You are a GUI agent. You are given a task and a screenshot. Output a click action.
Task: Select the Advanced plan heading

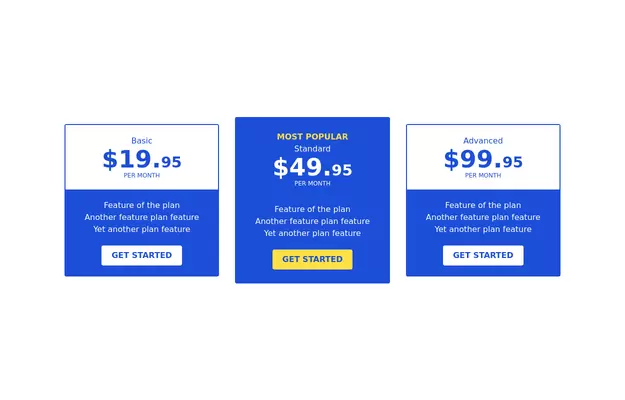tap(483, 141)
